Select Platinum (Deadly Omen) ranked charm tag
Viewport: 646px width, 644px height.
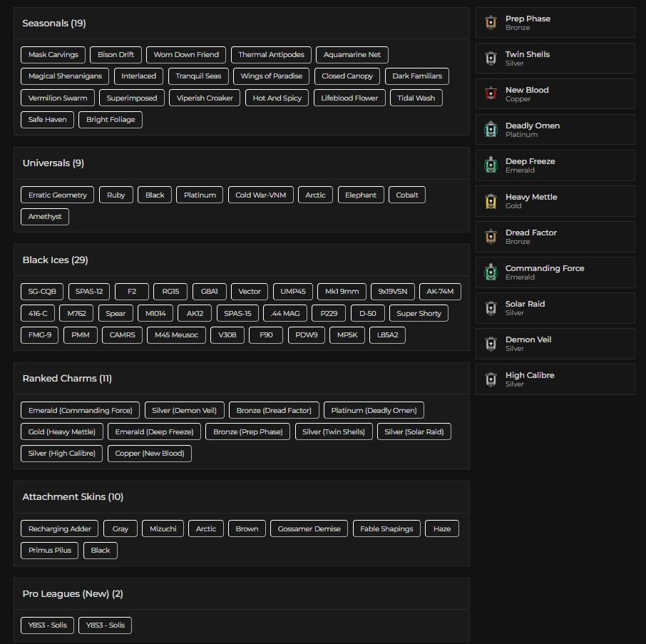point(374,410)
